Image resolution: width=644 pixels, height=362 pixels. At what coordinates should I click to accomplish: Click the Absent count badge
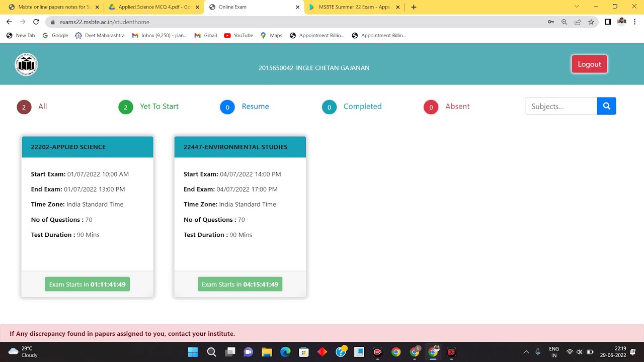pos(431,107)
